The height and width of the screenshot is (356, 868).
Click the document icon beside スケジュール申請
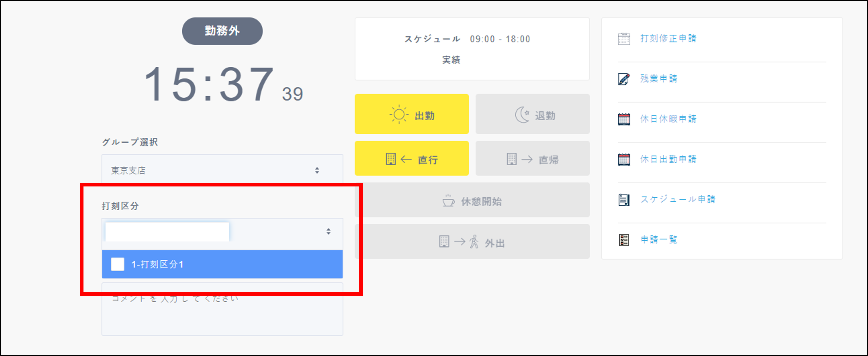[x=624, y=199]
